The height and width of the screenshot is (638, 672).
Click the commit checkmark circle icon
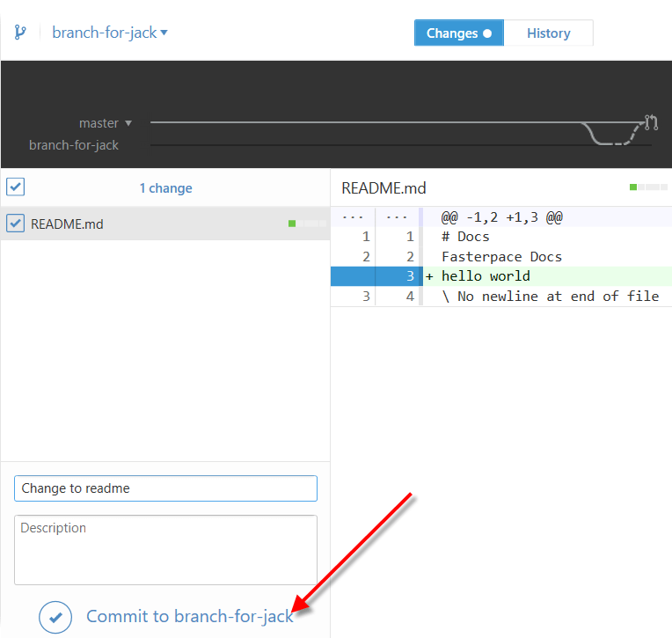(55, 618)
